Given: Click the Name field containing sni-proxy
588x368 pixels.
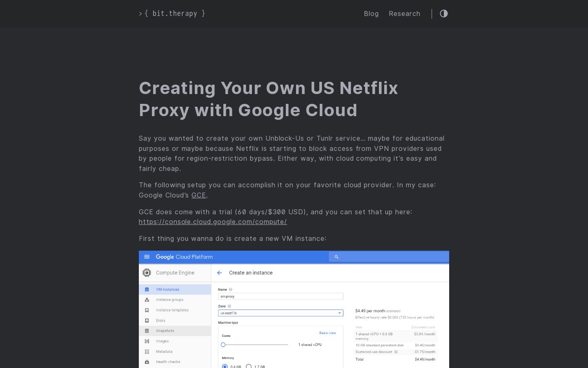Looking at the screenshot, I should (281, 296).
